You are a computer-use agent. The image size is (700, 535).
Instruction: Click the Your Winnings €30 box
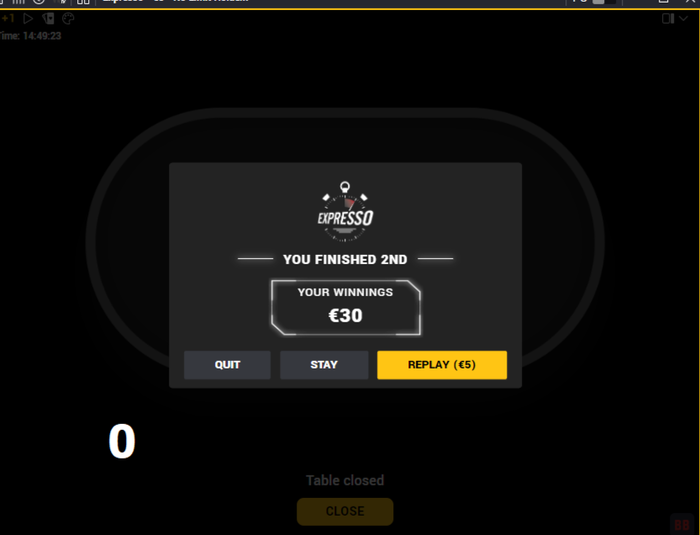pos(346,307)
